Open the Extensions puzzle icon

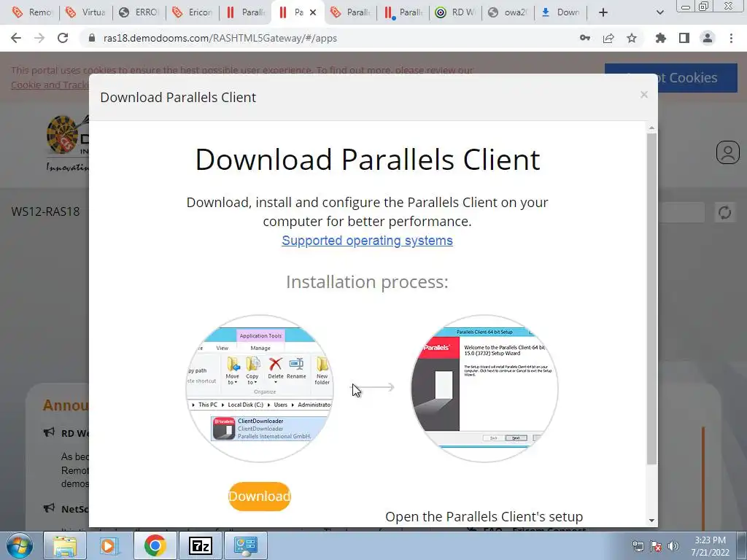660,38
